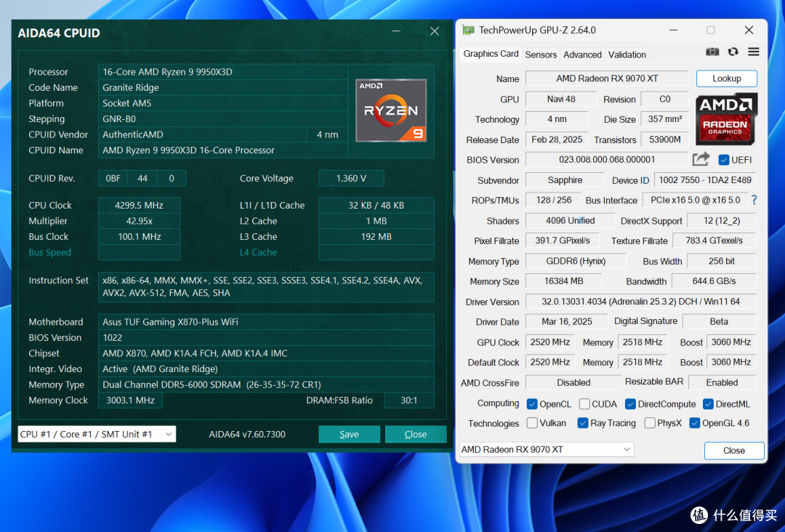The width and height of the screenshot is (785, 532).
Task: Click the Core Voltage value 1.360 V
Action: click(351, 178)
